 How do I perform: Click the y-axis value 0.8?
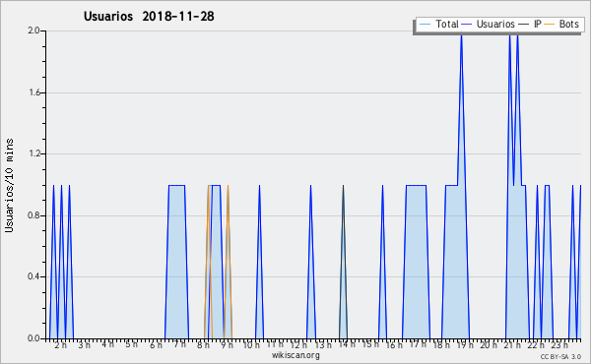33,215
